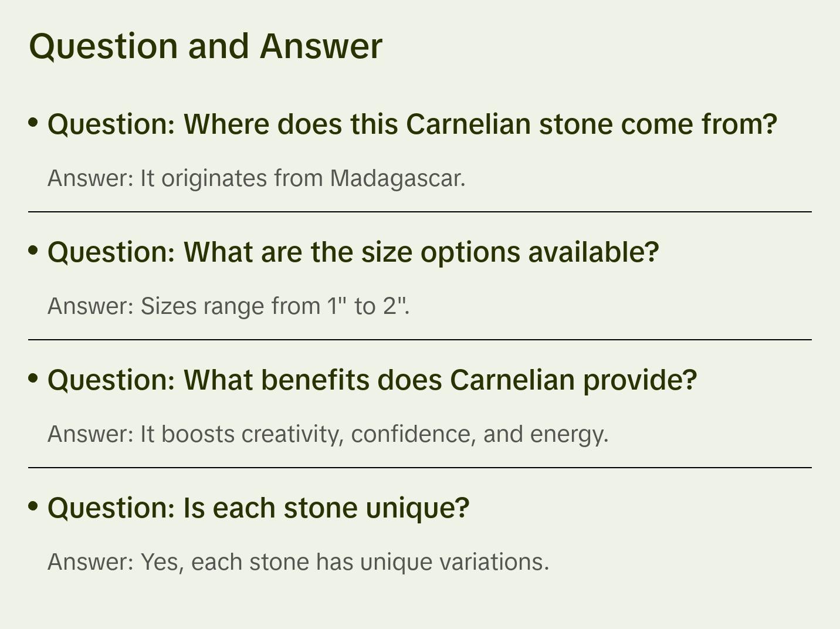This screenshot has height=629, width=840.
Task: Click the answer about unique stone variations
Action: coord(298,562)
